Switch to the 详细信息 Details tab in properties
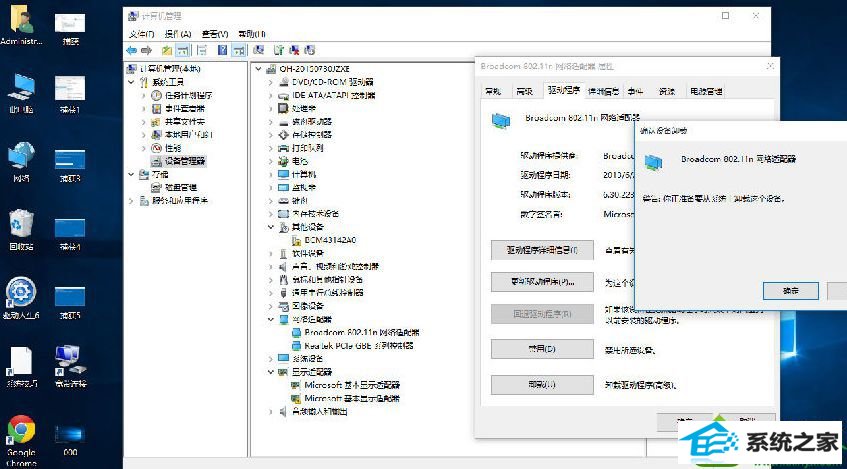The width and height of the screenshot is (847, 469). 603,91
